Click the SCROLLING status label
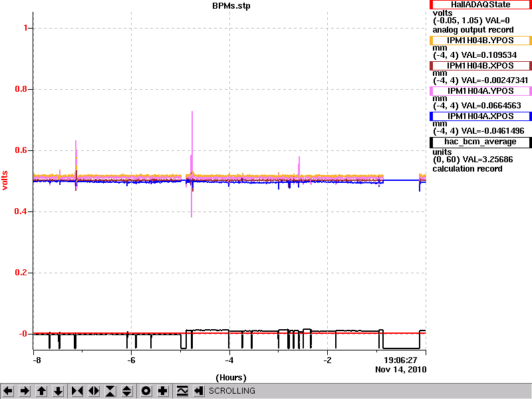Viewport: 532px width, 399px height. click(231, 391)
